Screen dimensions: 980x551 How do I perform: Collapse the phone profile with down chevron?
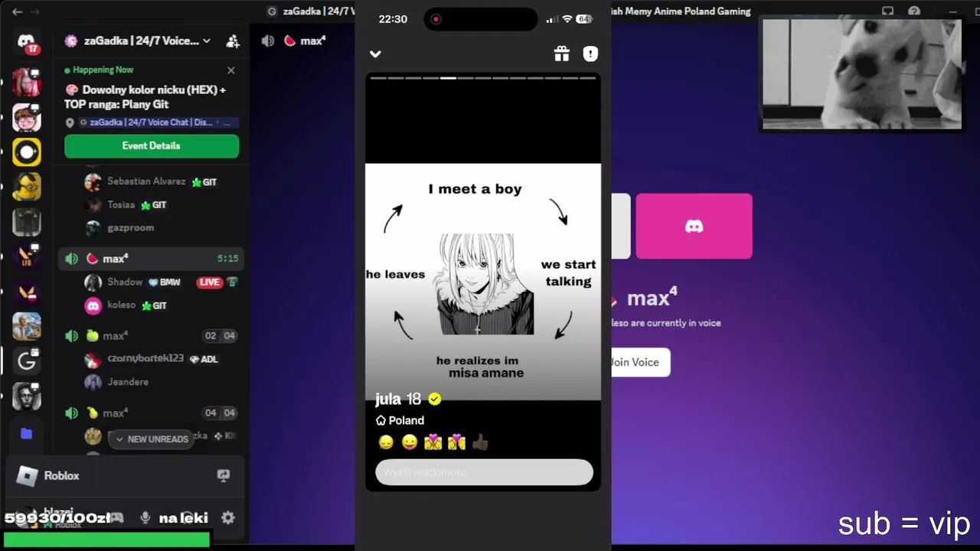click(375, 54)
